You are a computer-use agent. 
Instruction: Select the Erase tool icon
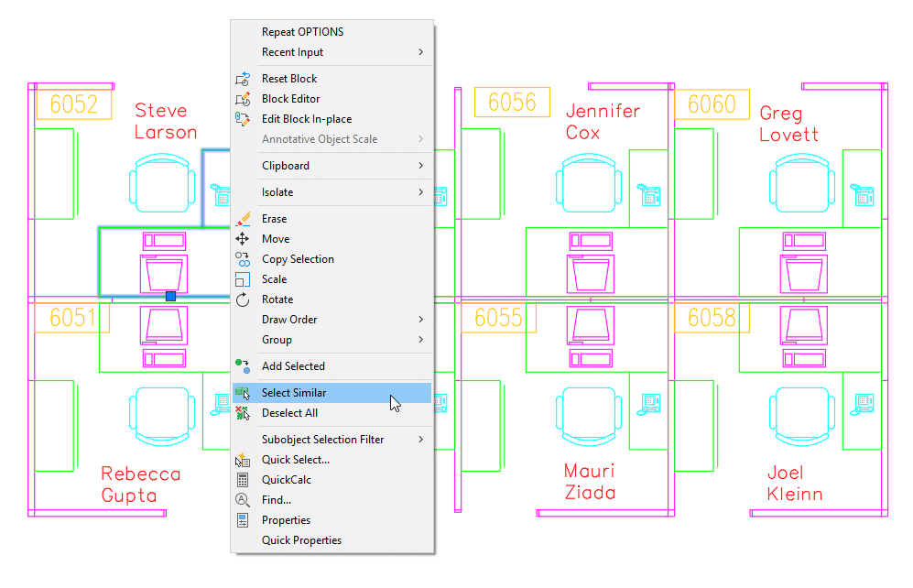click(241, 218)
